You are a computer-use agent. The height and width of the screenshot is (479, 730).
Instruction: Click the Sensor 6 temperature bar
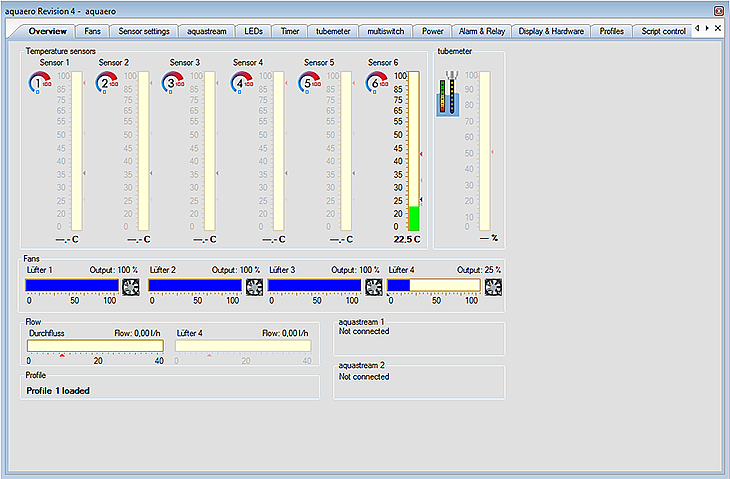(x=413, y=150)
